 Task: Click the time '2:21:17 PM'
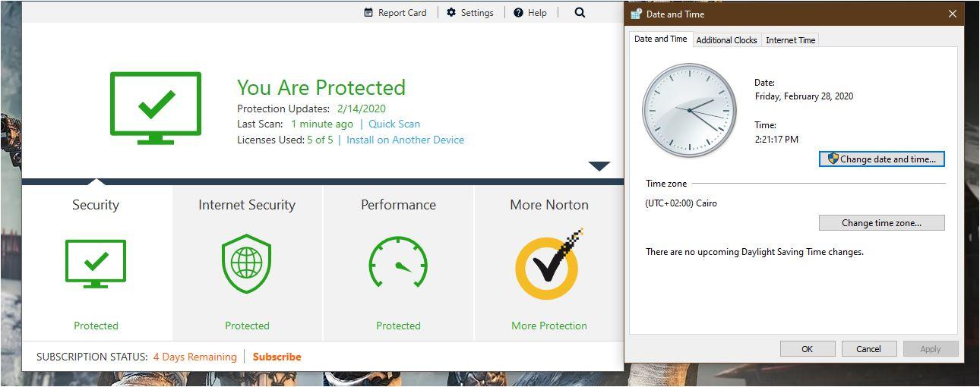[776, 140]
